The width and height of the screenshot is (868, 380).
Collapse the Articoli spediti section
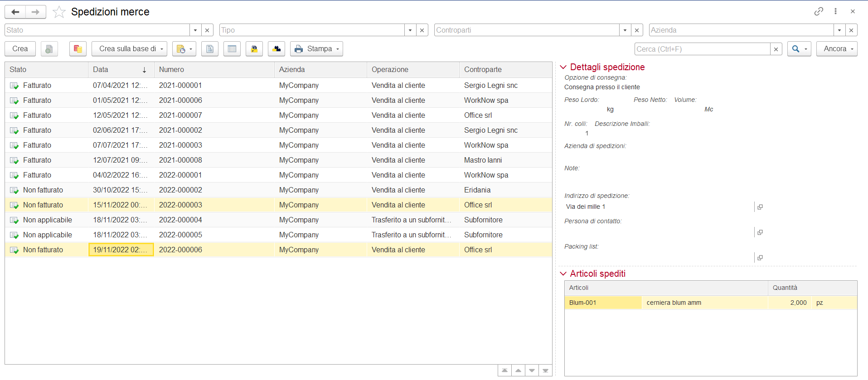tap(563, 274)
